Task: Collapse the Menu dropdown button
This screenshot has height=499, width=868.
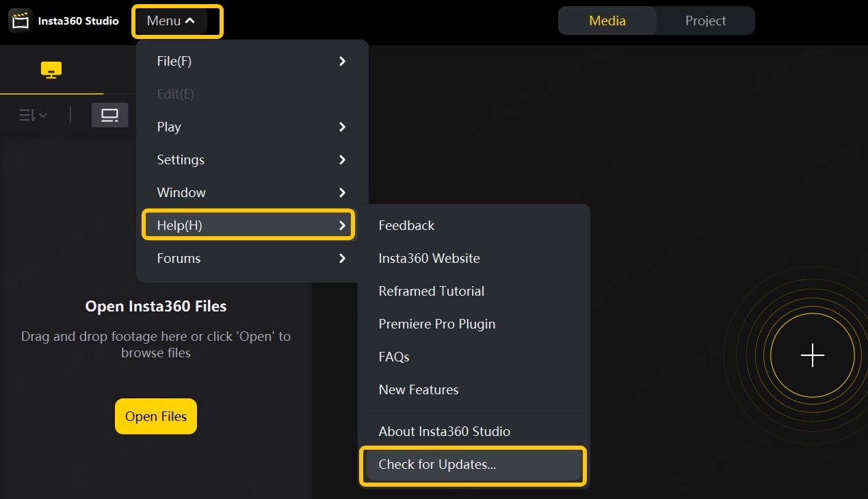Action: (x=171, y=21)
